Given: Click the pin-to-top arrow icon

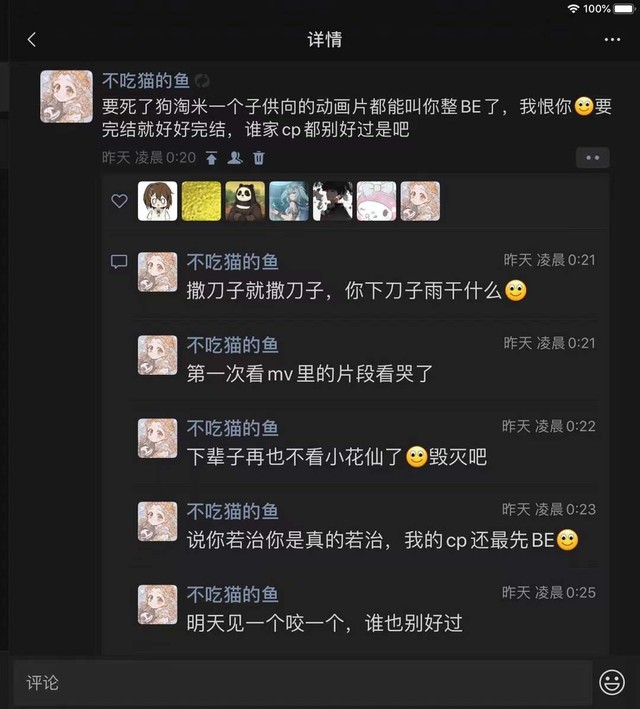Looking at the screenshot, I should click(x=211, y=158).
